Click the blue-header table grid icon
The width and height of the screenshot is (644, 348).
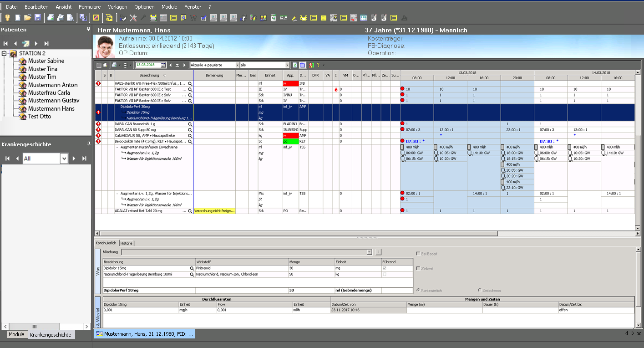[x=364, y=18]
